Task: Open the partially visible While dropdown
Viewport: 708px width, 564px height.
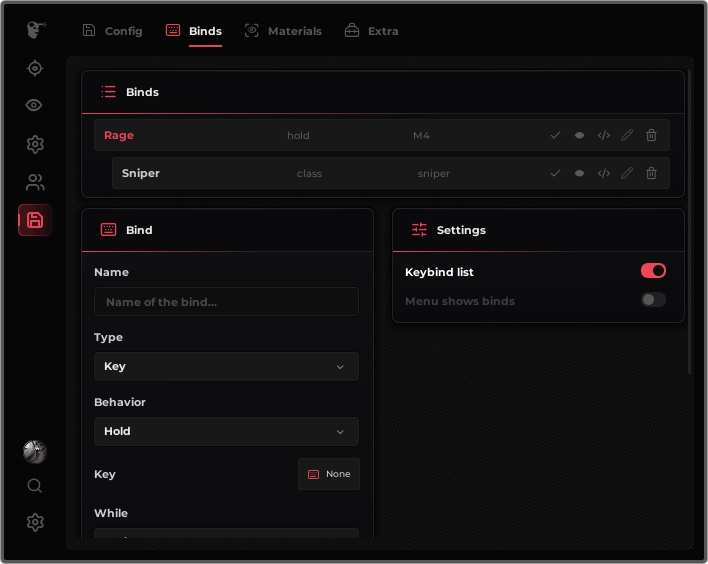Action: 226,533
